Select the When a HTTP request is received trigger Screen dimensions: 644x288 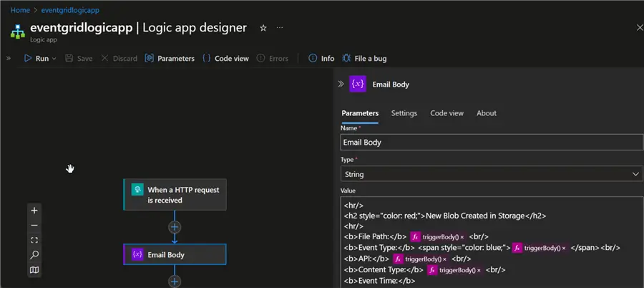[175, 195]
